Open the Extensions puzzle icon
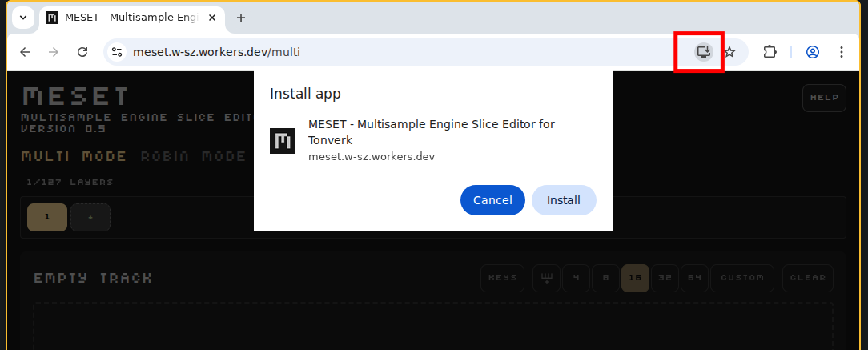The image size is (868, 350). tap(770, 52)
